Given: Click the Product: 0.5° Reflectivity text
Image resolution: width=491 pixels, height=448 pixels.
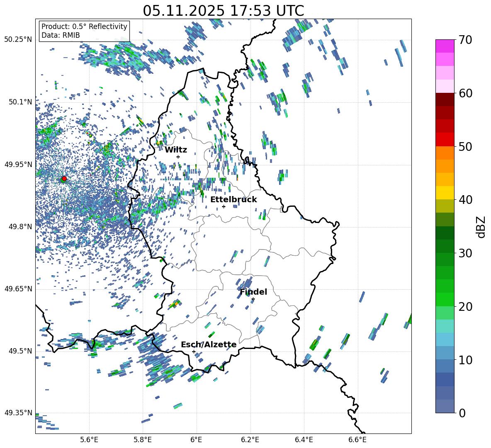Looking at the screenshot, I should 84,27.
